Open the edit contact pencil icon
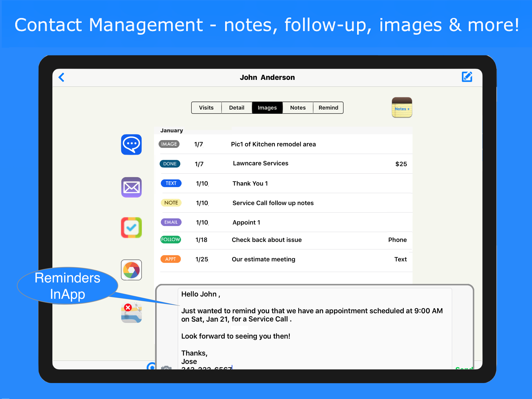The width and height of the screenshot is (532, 399). pyautogui.click(x=467, y=77)
